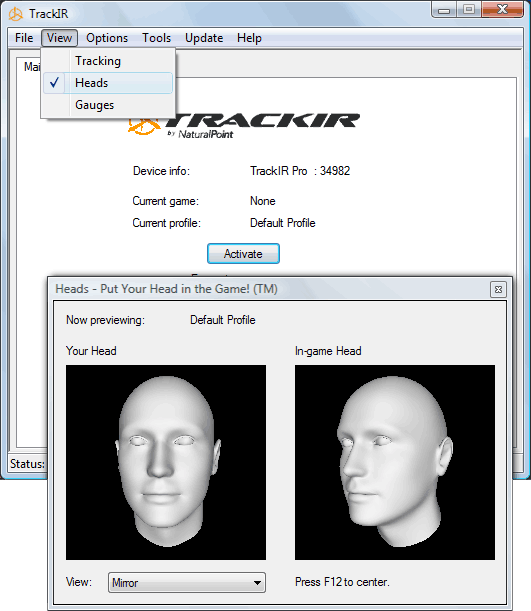Select Gauges in the View menu

pos(108,105)
